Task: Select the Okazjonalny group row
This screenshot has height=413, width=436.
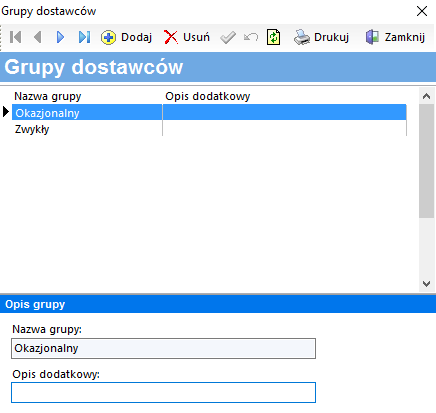Action: 209,112
